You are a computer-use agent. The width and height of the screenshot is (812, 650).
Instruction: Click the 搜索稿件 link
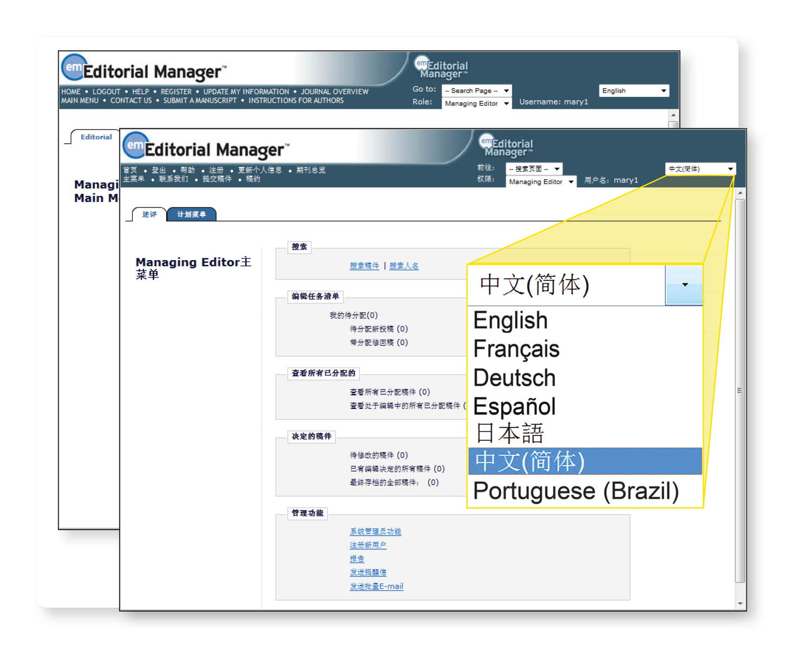(x=364, y=266)
